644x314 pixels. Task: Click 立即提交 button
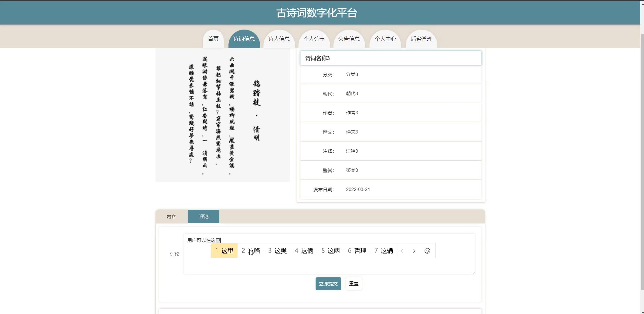(328, 284)
